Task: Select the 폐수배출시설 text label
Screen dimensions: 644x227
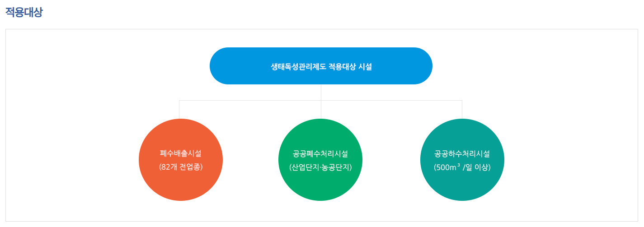Action: pyautogui.click(x=181, y=153)
